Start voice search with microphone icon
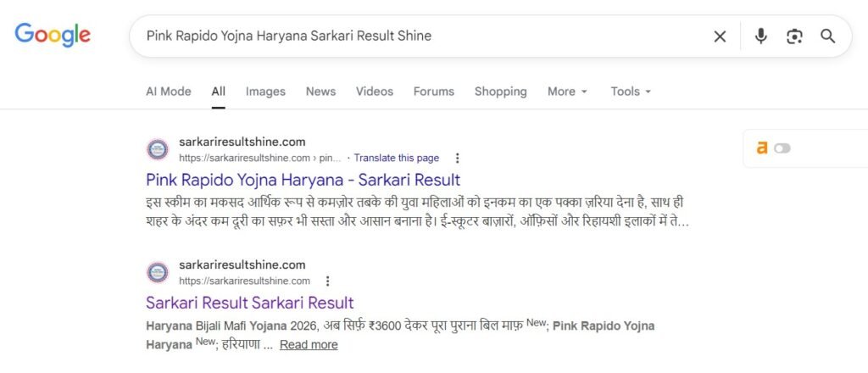Image resolution: width=868 pixels, height=373 pixels. pos(760,36)
